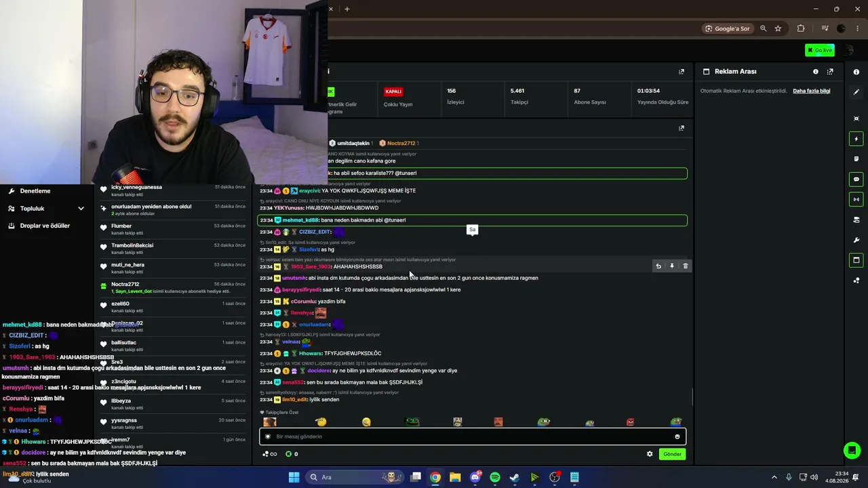Click the channel points infinity icon
Viewport: 868px width, 488px height.
(x=270, y=454)
